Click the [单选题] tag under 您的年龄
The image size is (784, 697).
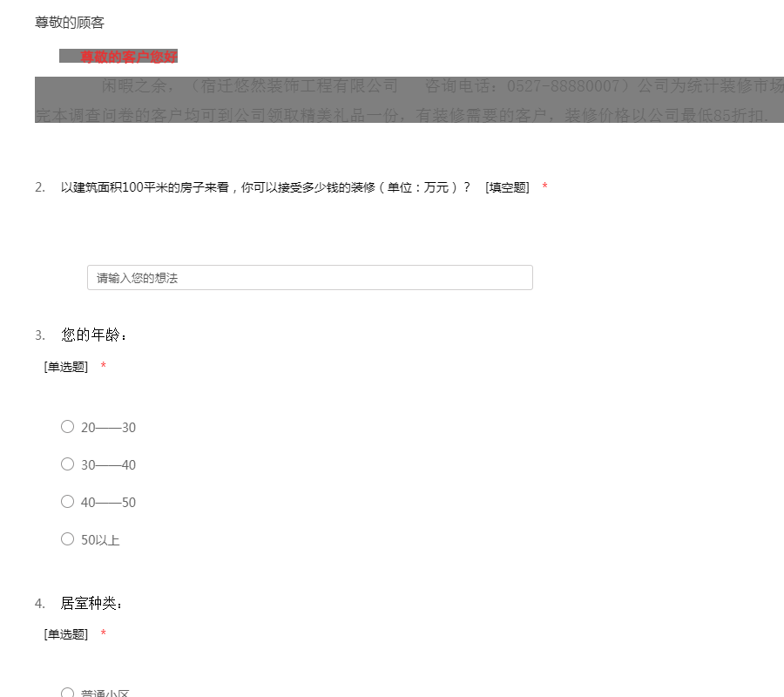tap(66, 367)
